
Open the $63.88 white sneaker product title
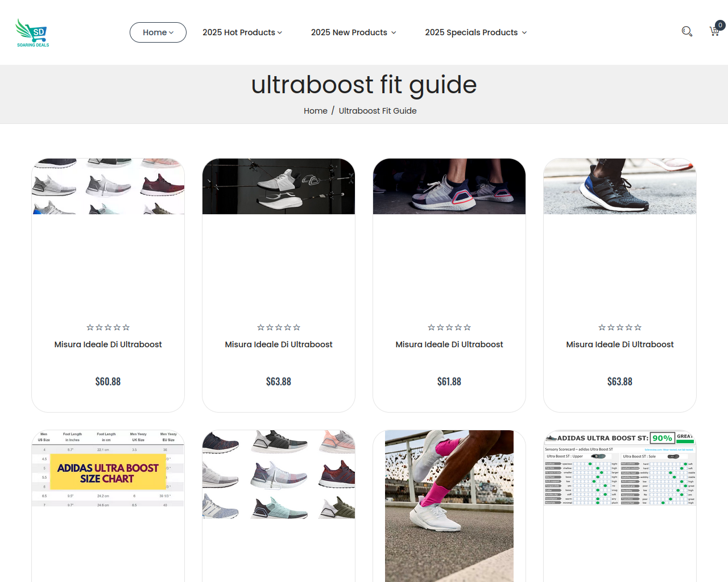pos(279,344)
